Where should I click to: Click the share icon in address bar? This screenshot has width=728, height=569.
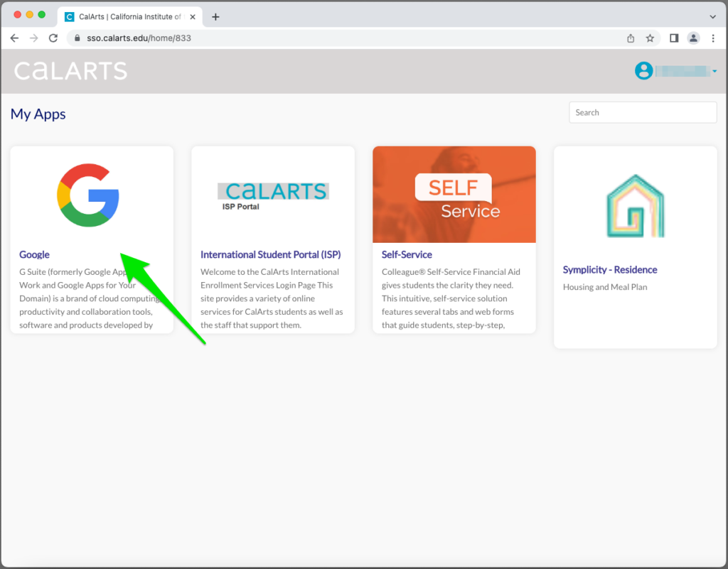[631, 38]
